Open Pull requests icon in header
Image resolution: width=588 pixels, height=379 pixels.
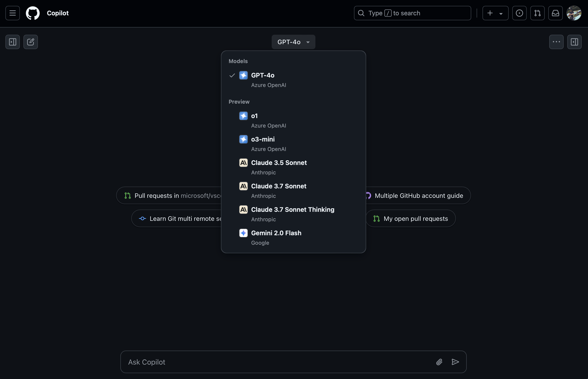[537, 13]
